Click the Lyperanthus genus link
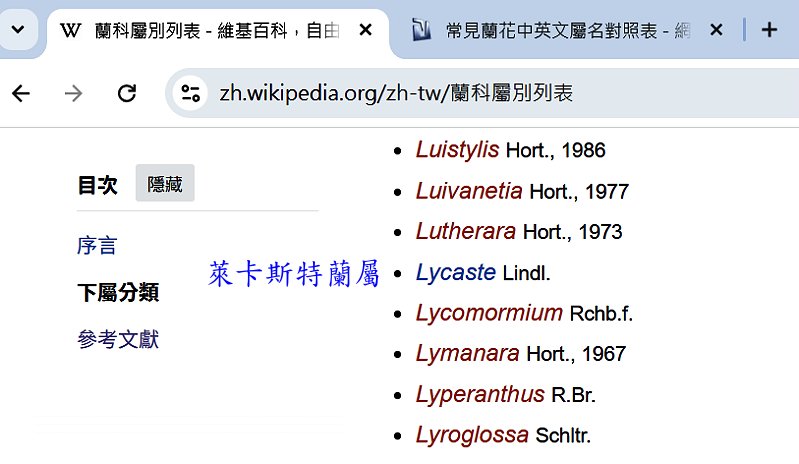This screenshot has height=464, width=799. click(480, 394)
